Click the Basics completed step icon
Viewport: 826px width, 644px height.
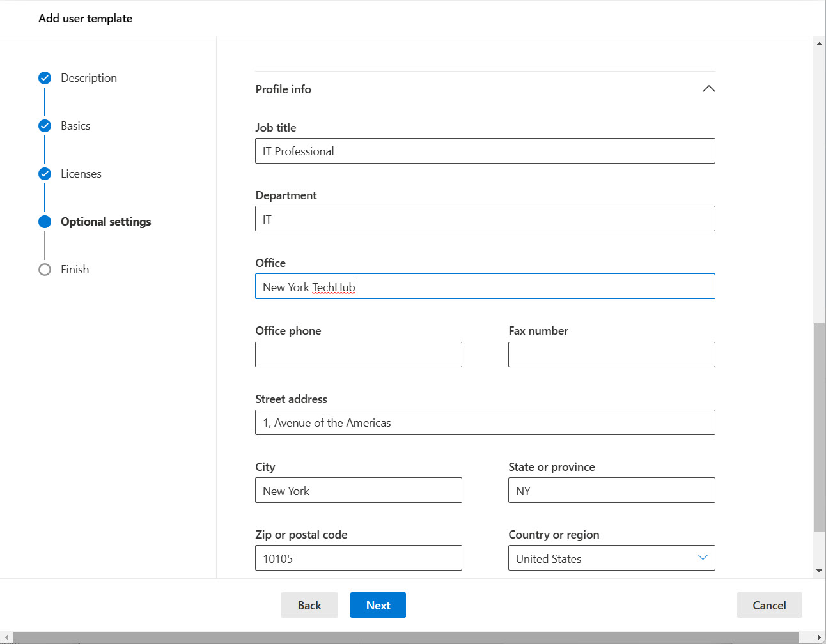tap(44, 125)
